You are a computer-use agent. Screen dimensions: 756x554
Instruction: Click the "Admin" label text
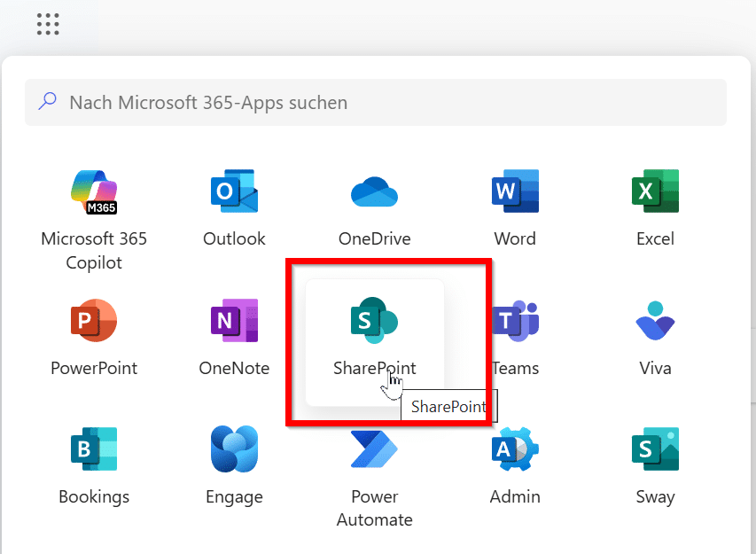515,496
